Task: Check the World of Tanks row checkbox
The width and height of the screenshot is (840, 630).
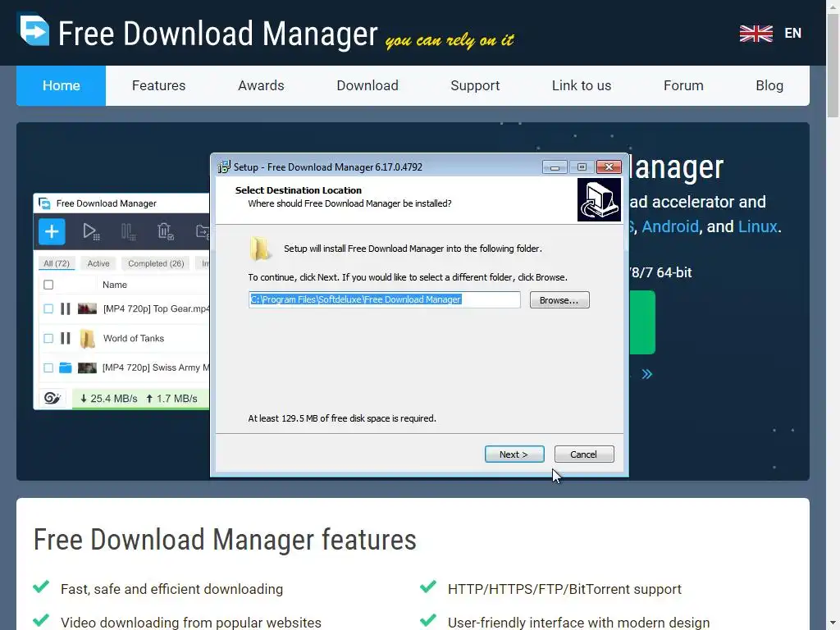Action: [x=48, y=338]
